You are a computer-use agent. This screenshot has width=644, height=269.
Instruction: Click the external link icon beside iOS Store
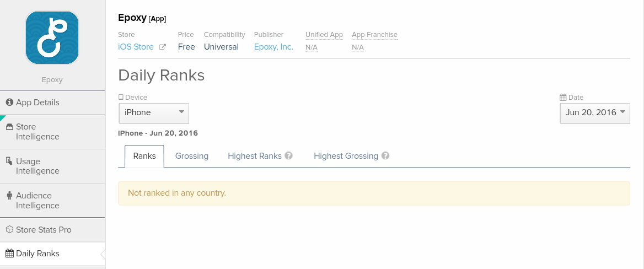coord(162,47)
